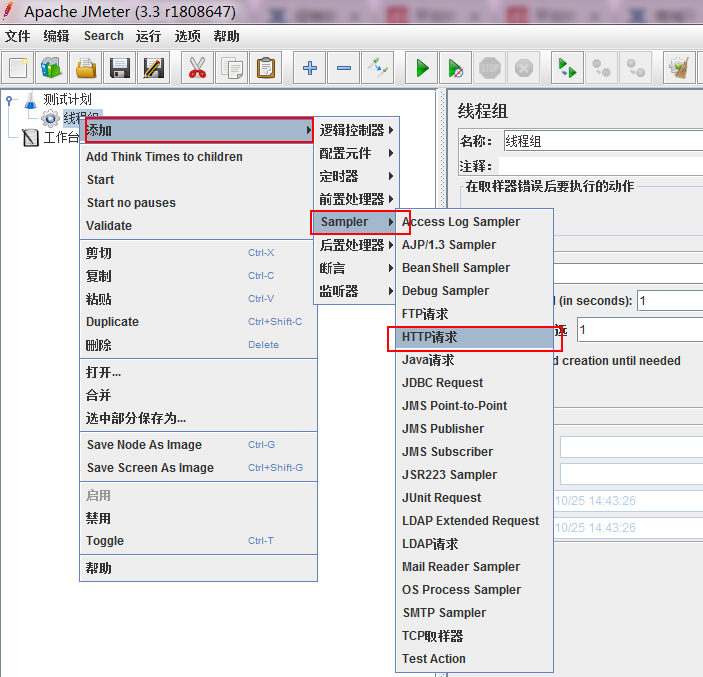
Task: Click the Open file folder icon
Action: point(86,68)
